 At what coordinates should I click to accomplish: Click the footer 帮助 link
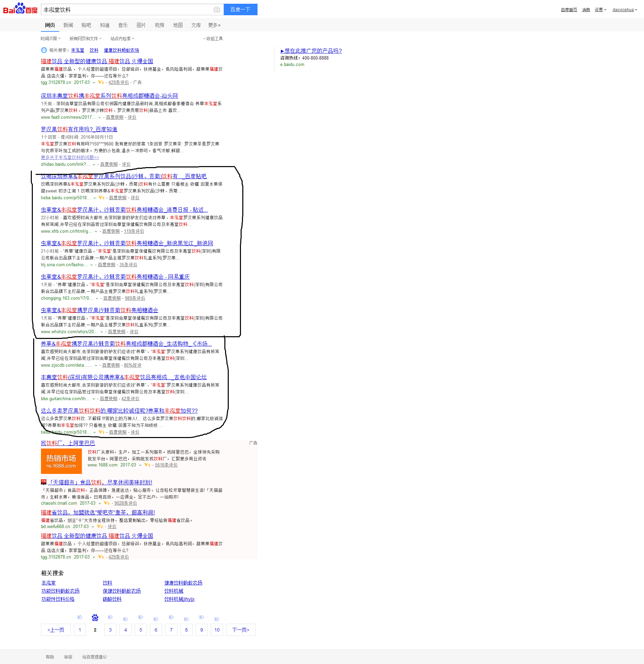click(50, 657)
